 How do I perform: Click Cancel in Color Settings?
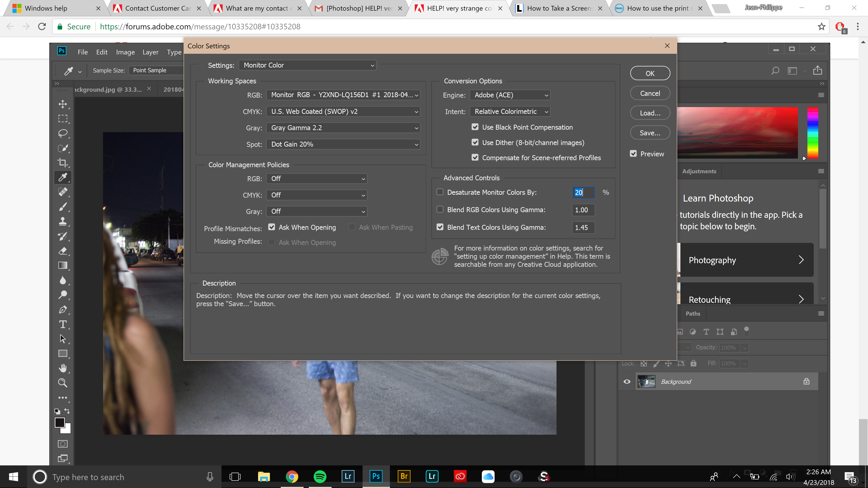click(x=650, y=93)
